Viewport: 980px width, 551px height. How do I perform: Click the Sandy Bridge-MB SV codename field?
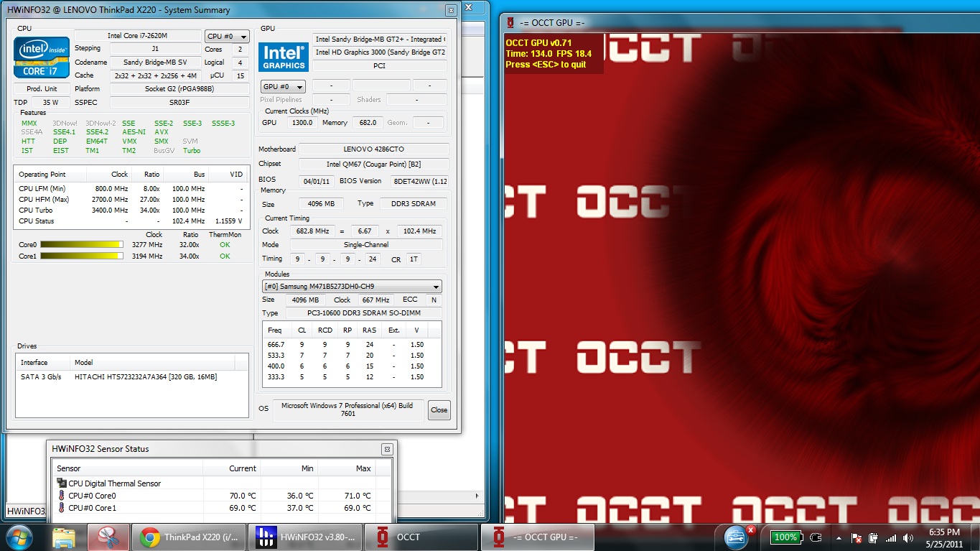155,62
